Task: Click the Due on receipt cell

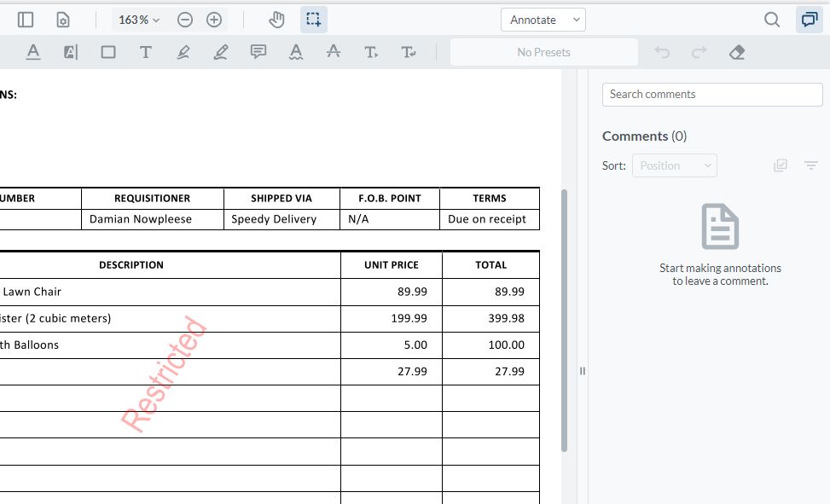Action: 490,219
